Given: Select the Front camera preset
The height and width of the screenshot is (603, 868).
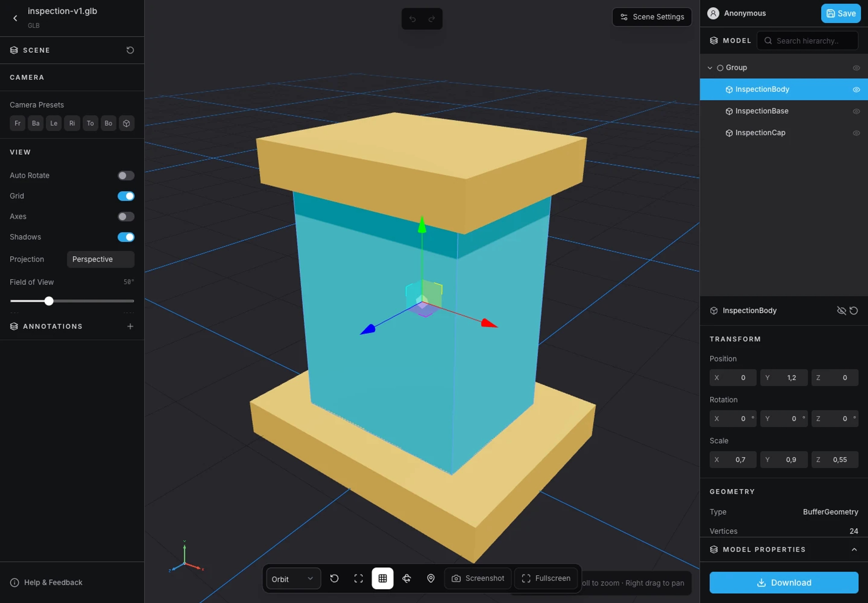Looking at the screenshot, I should coord(17,123).
